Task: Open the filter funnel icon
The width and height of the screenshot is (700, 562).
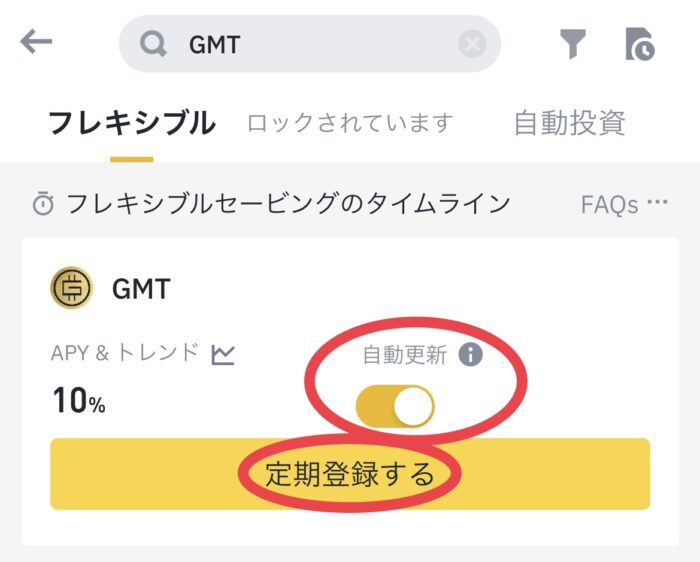Action: pyautogui.click(x=572, y=44)
